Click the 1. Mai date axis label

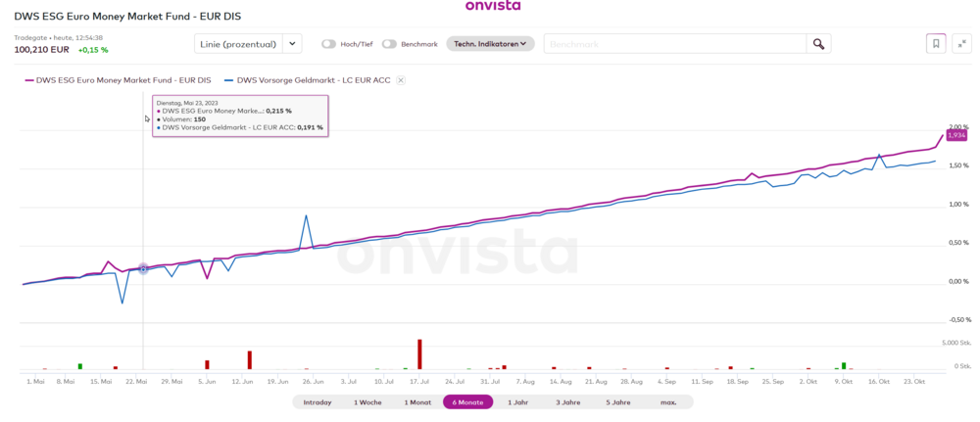(35, 380)
